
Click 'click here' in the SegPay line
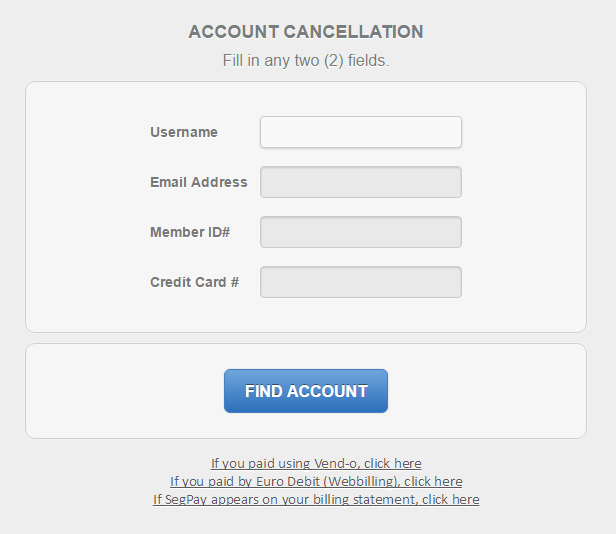point(450,500)
